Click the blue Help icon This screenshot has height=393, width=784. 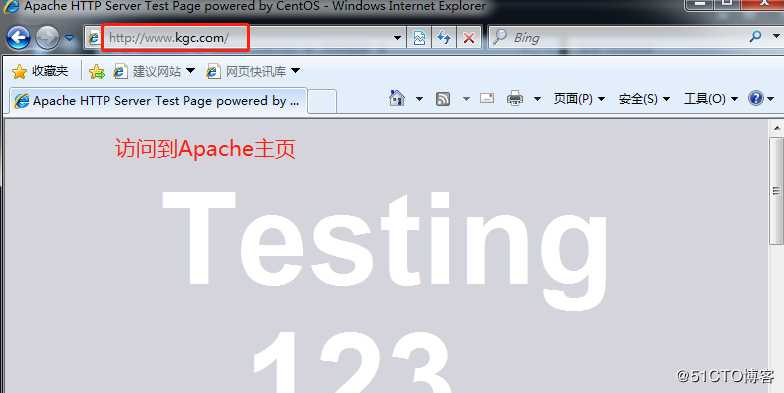coord(756,98)
